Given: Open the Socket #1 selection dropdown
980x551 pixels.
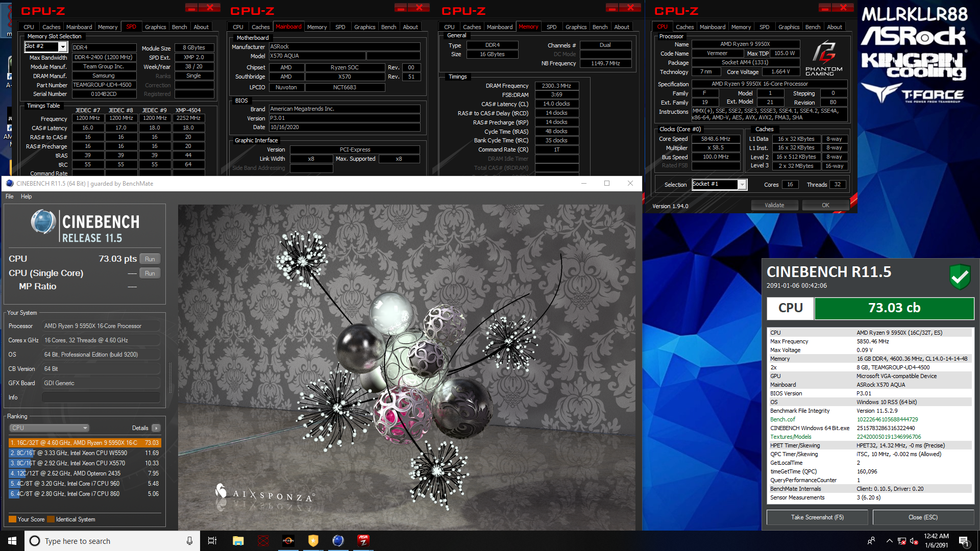Looking at the screenshot, I should [742, 185].
